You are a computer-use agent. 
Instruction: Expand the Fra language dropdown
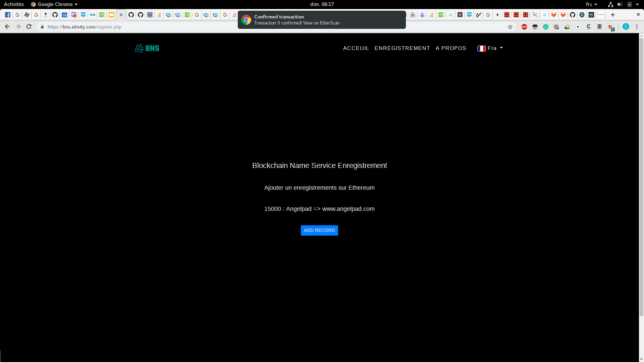click(490, 48)
